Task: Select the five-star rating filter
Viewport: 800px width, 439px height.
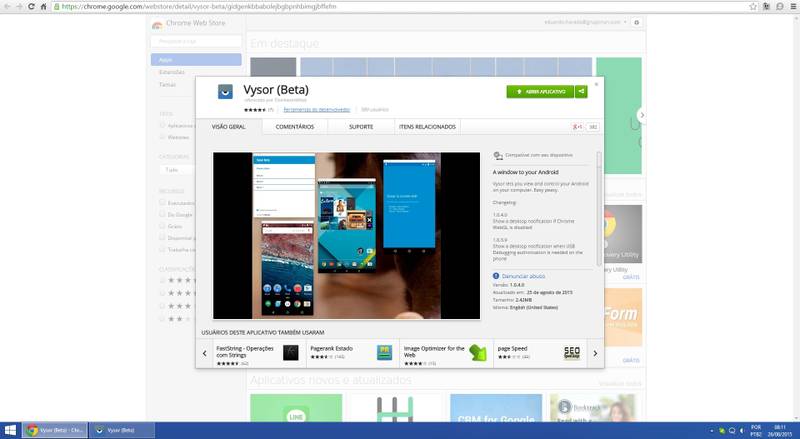Action: [163, 280]
